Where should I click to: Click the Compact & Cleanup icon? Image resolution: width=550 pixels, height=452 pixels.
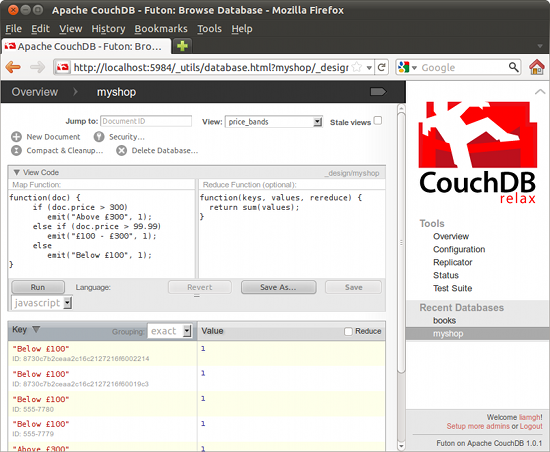point(16,150)
